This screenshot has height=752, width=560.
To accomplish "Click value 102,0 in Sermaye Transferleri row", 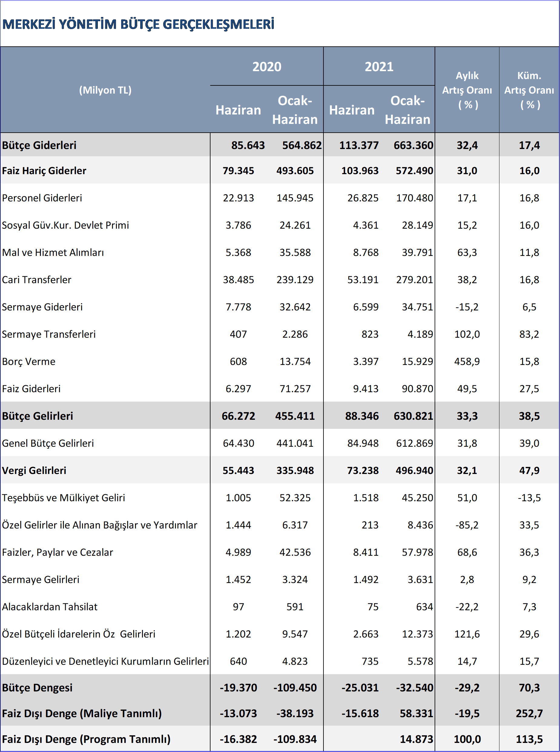I will [467, 334].
